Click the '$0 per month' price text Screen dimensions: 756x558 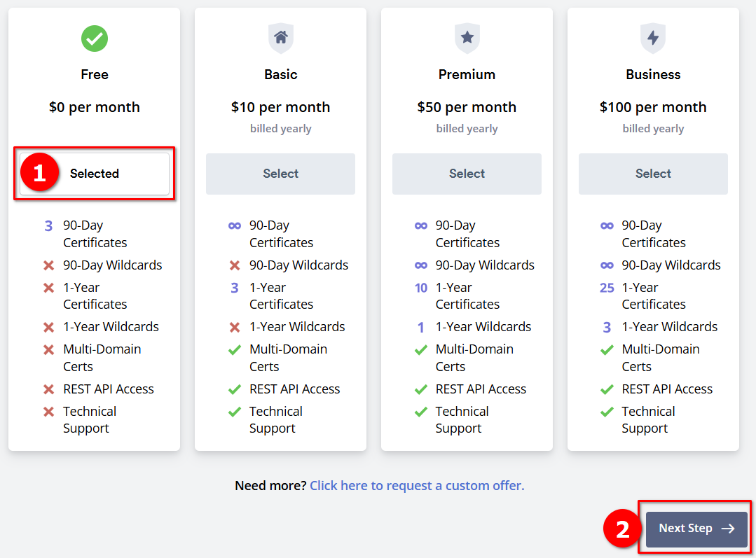pyautogui.click(x=95, y=107)
